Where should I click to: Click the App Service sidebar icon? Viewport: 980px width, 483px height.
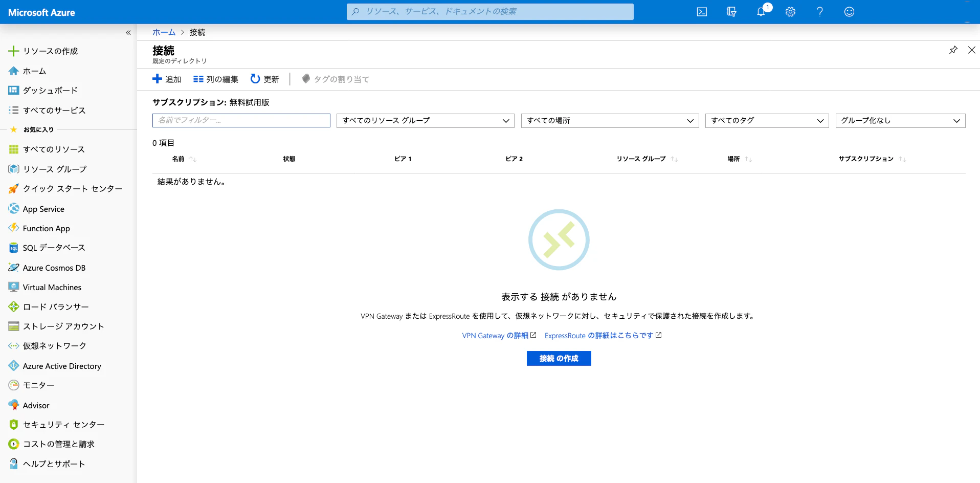14,209
